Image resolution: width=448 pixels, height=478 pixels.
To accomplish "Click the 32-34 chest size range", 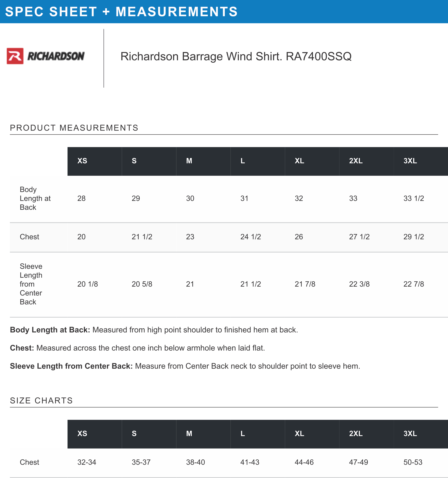I will (87, 462).
